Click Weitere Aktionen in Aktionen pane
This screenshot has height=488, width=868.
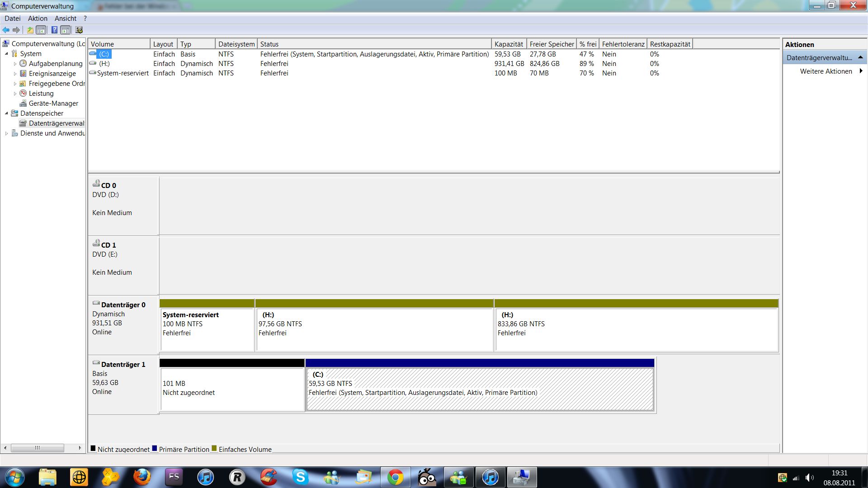point(826,71)
